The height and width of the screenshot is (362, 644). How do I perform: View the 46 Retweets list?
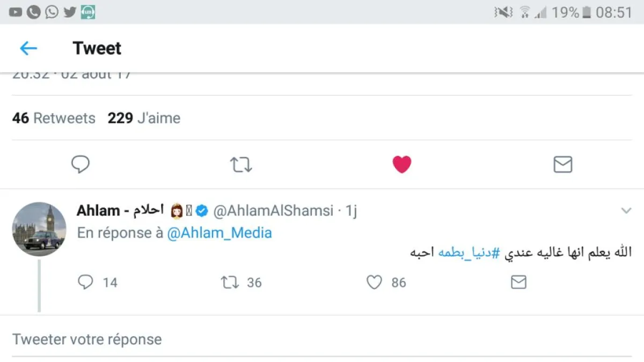point(54,118)
